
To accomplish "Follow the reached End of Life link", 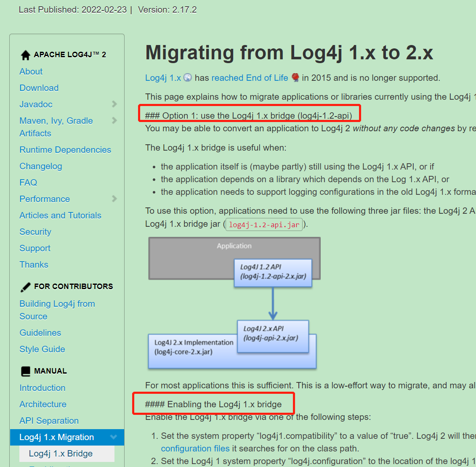I will tap(250, 78).
